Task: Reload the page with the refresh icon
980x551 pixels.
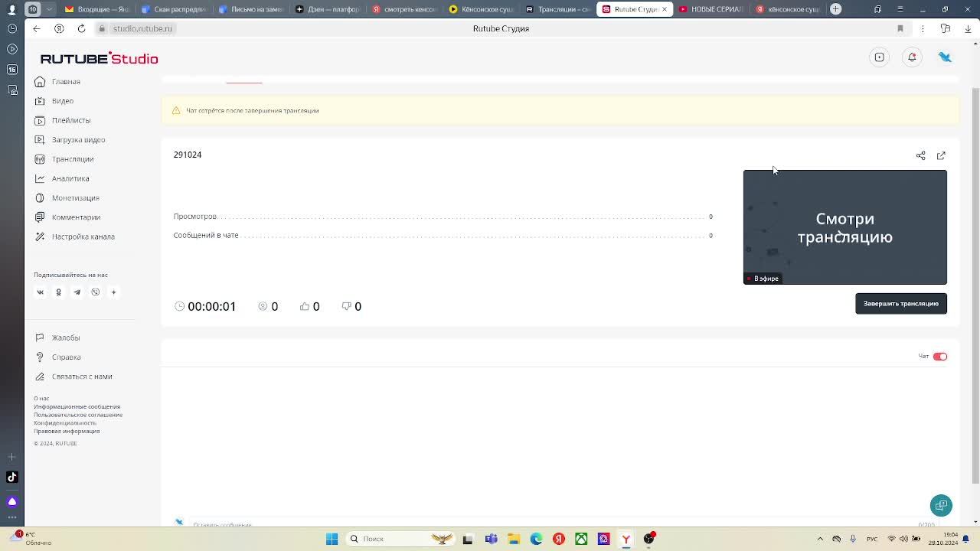Action: 81,28
